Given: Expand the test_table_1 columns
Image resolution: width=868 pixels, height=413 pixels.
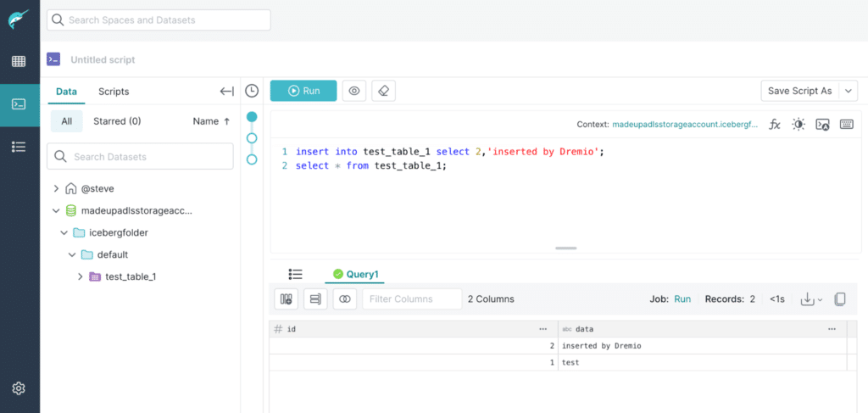Looking at the screenshot, I should pos(81,276).
